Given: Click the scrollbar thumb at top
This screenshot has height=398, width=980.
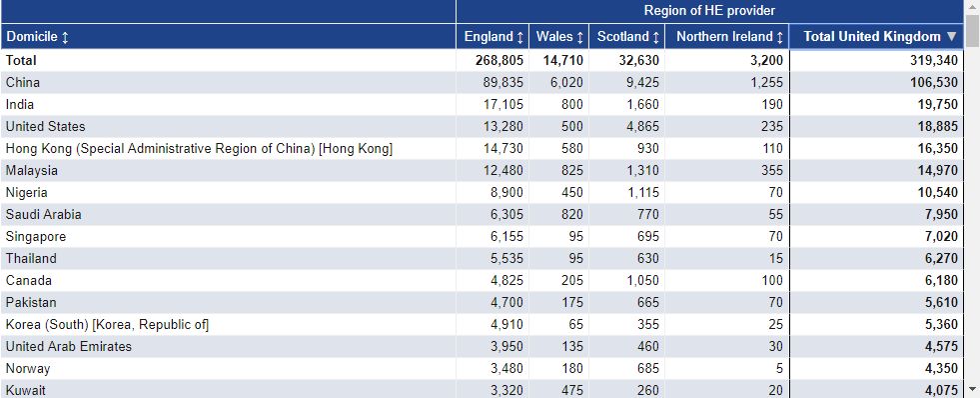Looking at the screenshot, I should point(972,31).
